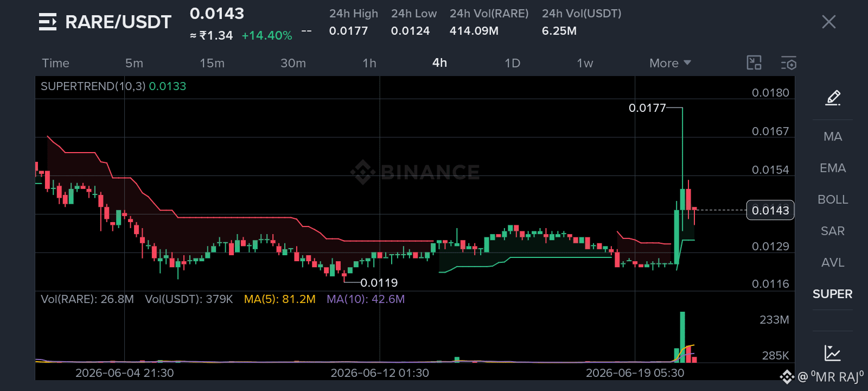Switch to the 15m timeframe
Viewport: 868px width, 391px height.
[212, 63]
